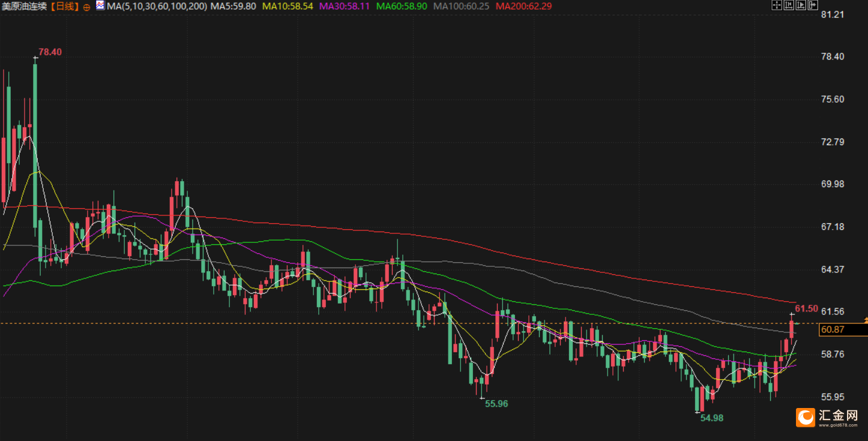Click the 55.95 price axis value

click(833, 397)
